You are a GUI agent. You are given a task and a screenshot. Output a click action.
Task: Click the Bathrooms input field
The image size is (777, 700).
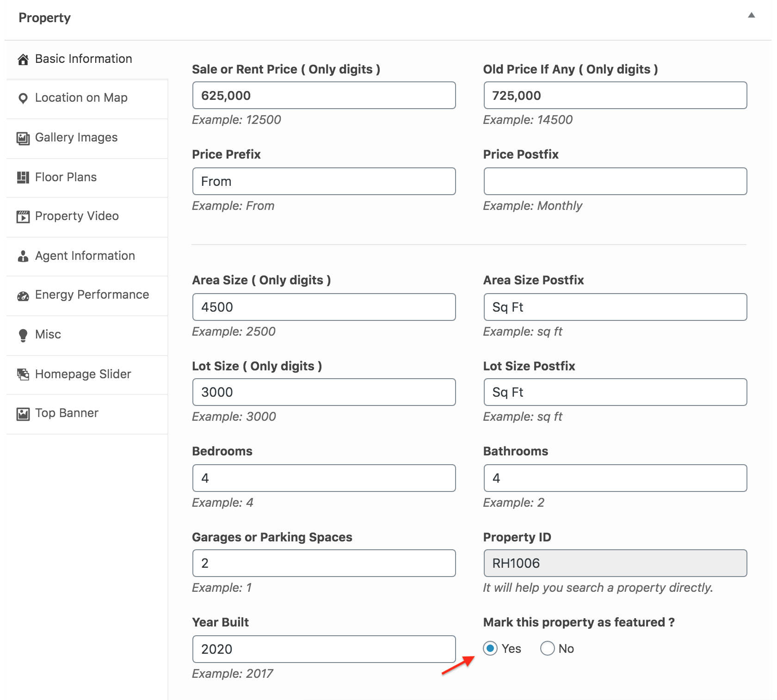(615, 478)
